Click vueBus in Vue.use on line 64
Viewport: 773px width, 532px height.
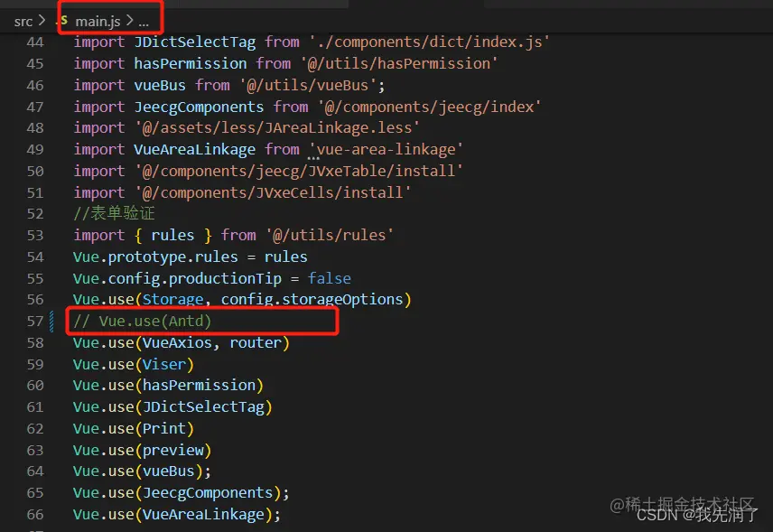click(x=168, y=471)
